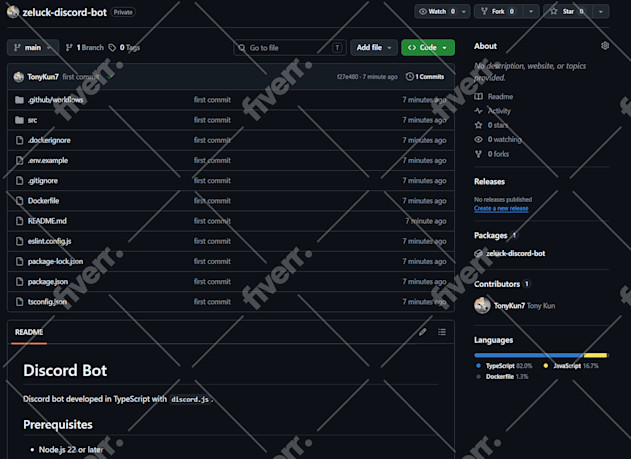The width and height of the screenshot is (631, 459).
Task: Click TonyKun7 avatar under Contributors
Action: point(482,305)
